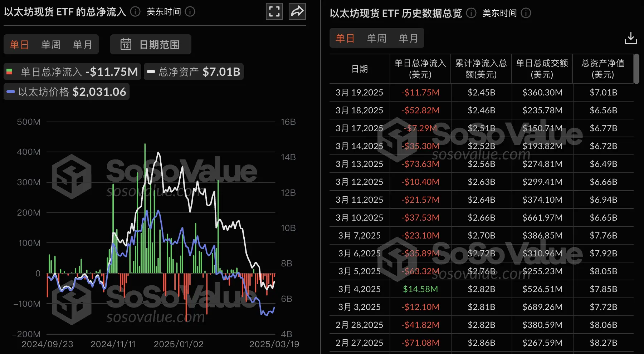The image size is (644, 354).
Task: Click the info icon next to 美东时间 on the chart
Action: [190, 12]
